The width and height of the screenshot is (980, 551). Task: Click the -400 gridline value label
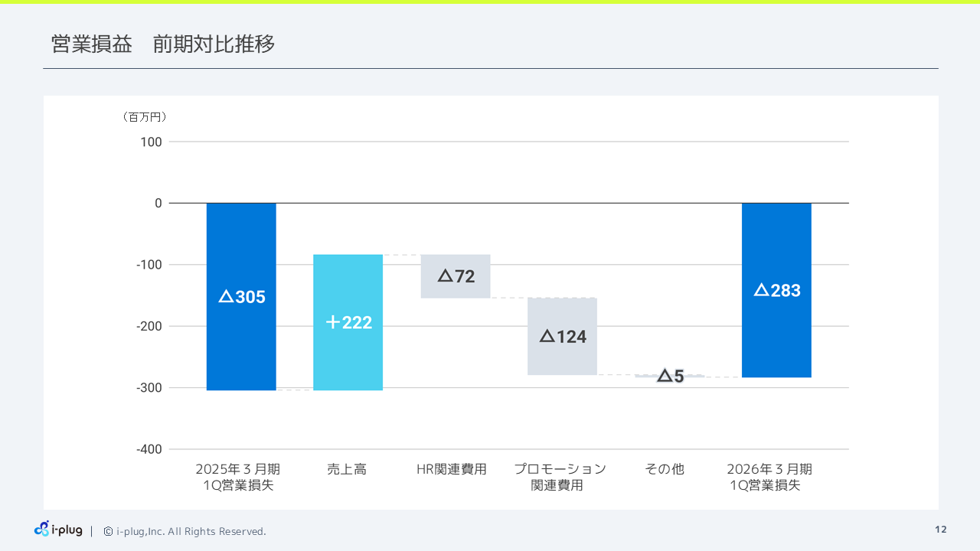pos(150,449)
